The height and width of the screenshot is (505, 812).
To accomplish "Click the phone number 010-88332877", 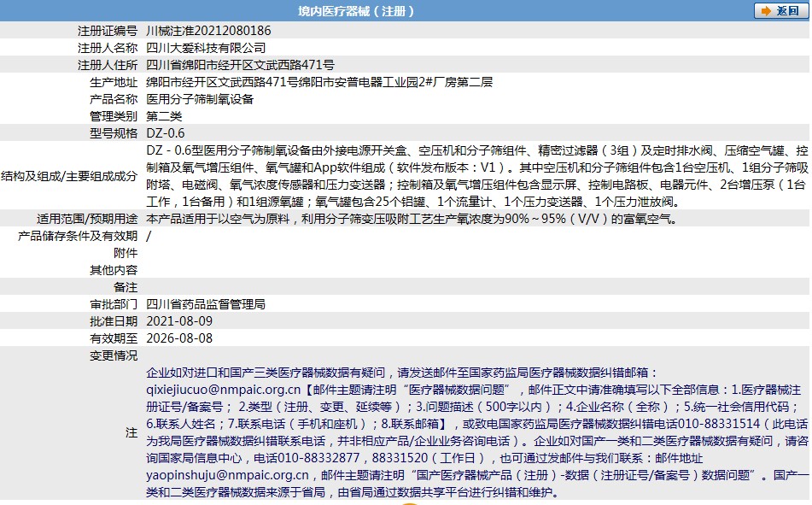I will tap(319, 458).
